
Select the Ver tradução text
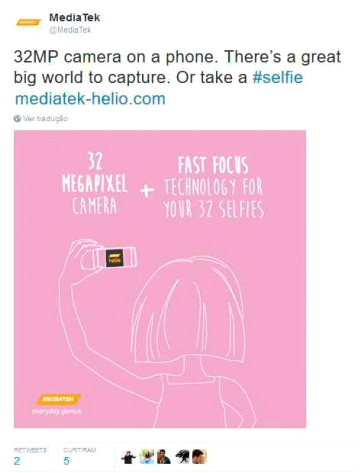click(45, 118)
